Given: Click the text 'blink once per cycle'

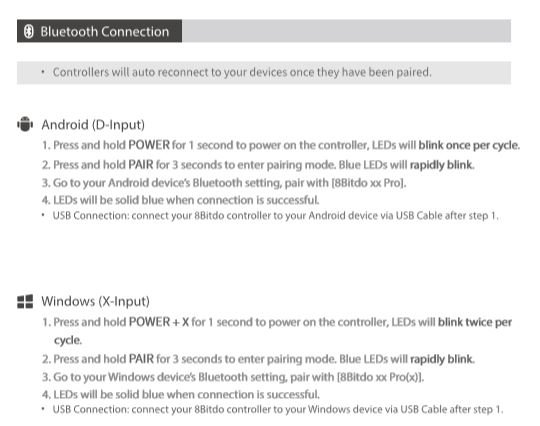Looking at the screenshot, I should pyautogui.click(x=469, y=145).
